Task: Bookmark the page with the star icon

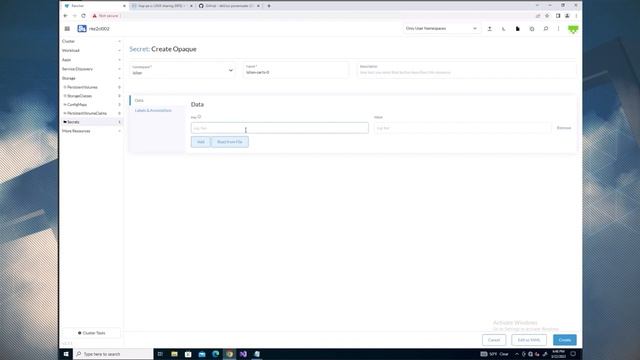Action: (547, 16)
